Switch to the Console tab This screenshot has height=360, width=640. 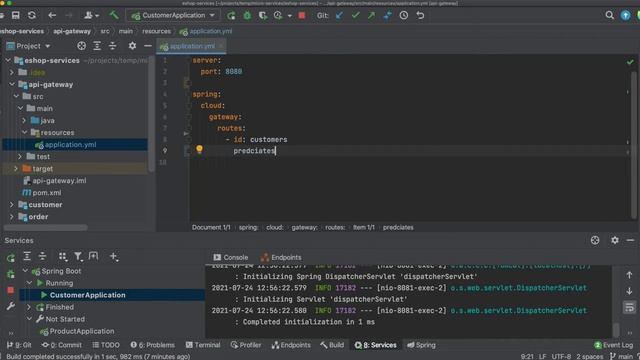point(231,258)
